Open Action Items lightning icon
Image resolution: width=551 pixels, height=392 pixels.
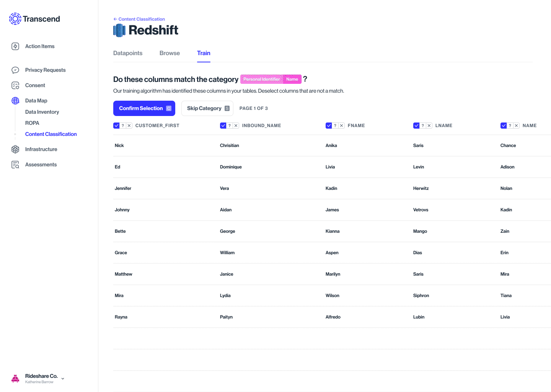click(x=15, y=46)
